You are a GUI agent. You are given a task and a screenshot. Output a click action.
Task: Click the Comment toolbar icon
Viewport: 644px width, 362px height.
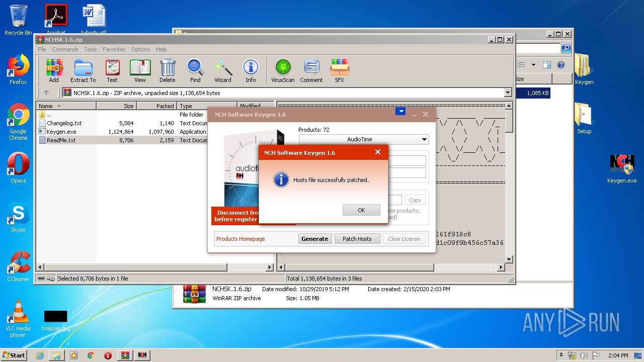(x=311, y=70)
